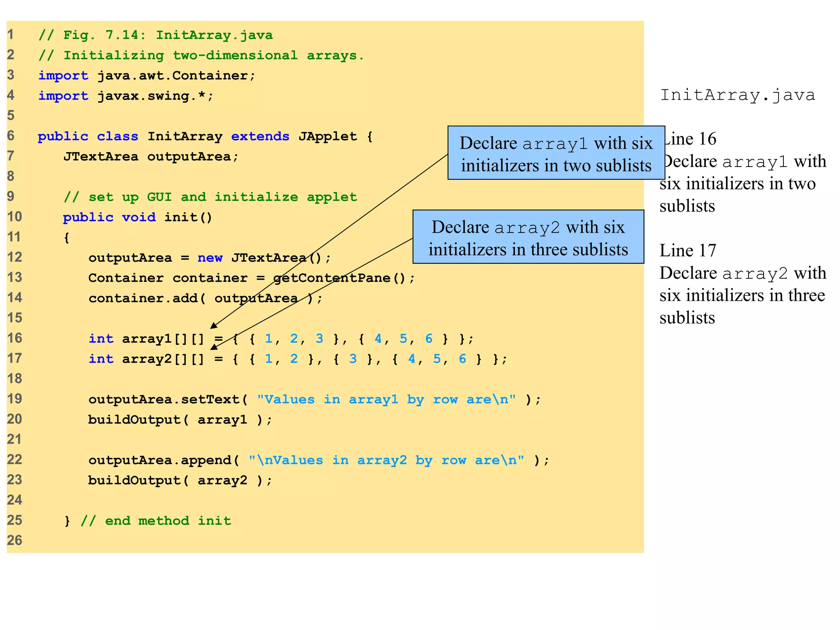Click line number 1 in the gutter
The image size is (840, 630).
[x=11, y=34]
